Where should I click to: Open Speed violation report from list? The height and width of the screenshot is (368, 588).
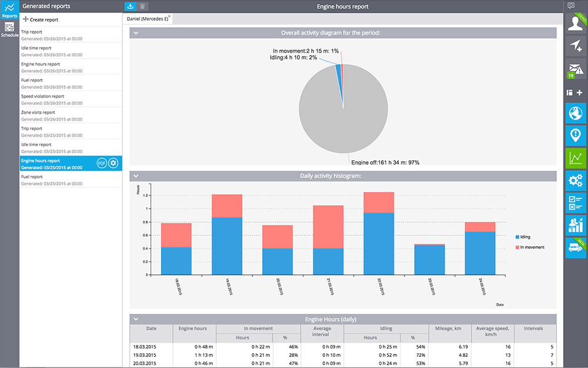coord(42,96)
